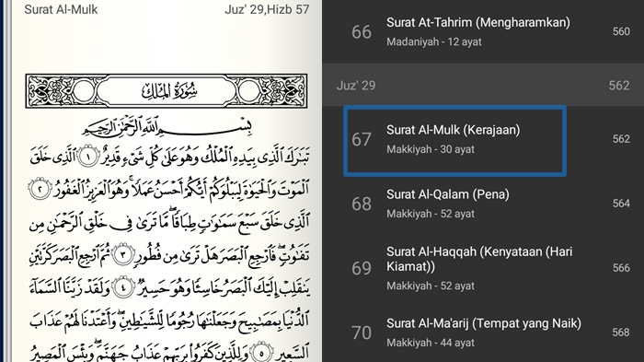
Task: Tap ayah marker 3 in mushaf
Action: [123, 255]
